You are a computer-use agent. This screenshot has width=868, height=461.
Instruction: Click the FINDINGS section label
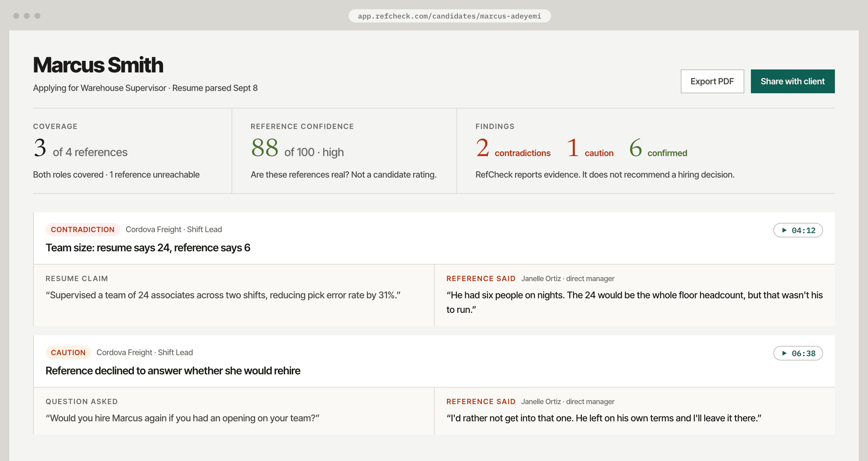click(495, 126)
